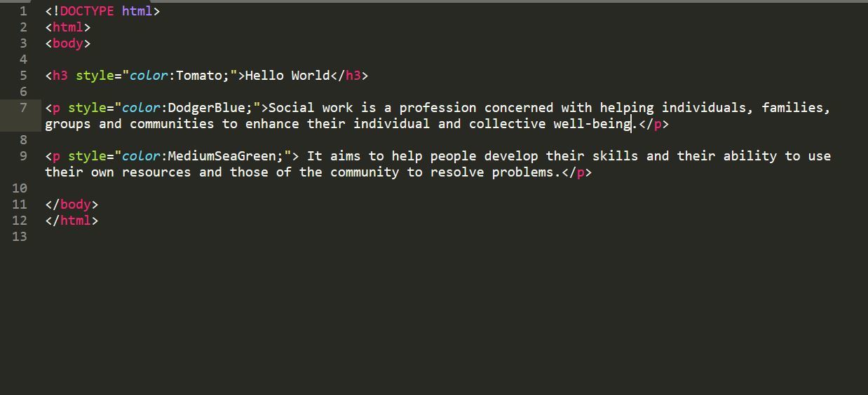
Task: Click the closing body tag on line 11
Action: [75, 205]
